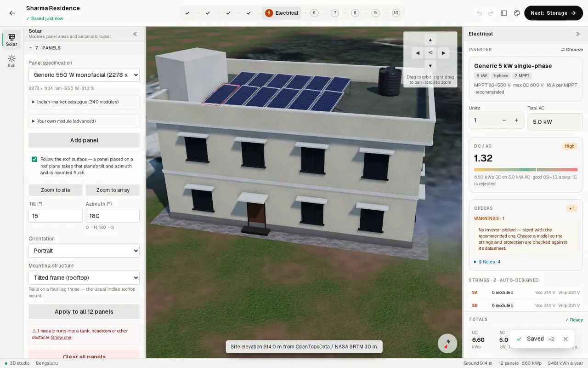This screenshot has height=368, width=588.
Task: Click Choose to pick an inverter
Action: [x=572, y=50]
